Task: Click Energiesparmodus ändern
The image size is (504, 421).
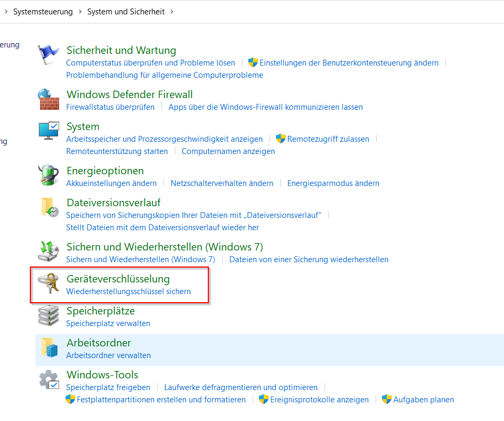Action: 334,183
